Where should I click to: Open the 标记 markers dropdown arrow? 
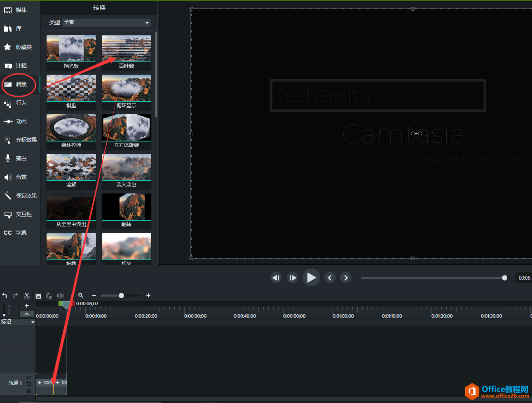pos(33,322)
